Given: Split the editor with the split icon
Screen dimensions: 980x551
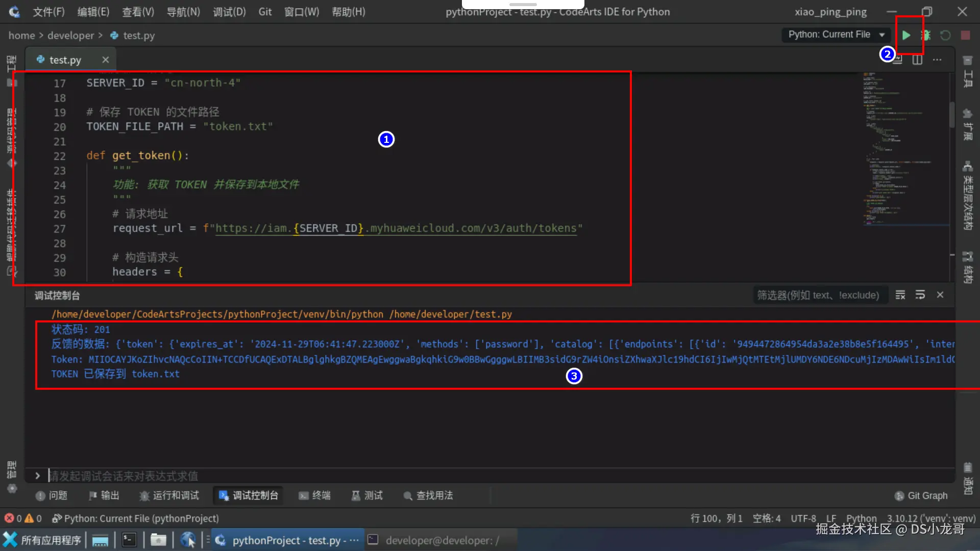Looking at the screenshot, I should coord(917,60).
